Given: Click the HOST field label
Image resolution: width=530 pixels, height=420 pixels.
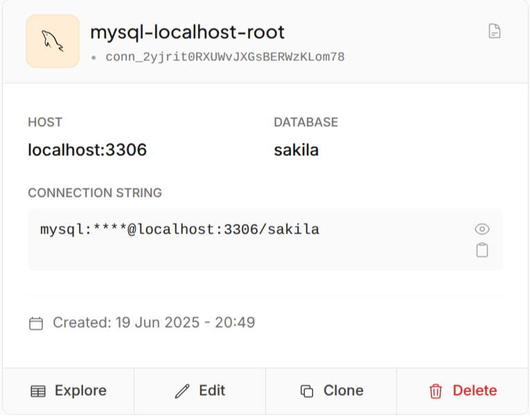Looking at the screenshot, I should tap(45, 122).
